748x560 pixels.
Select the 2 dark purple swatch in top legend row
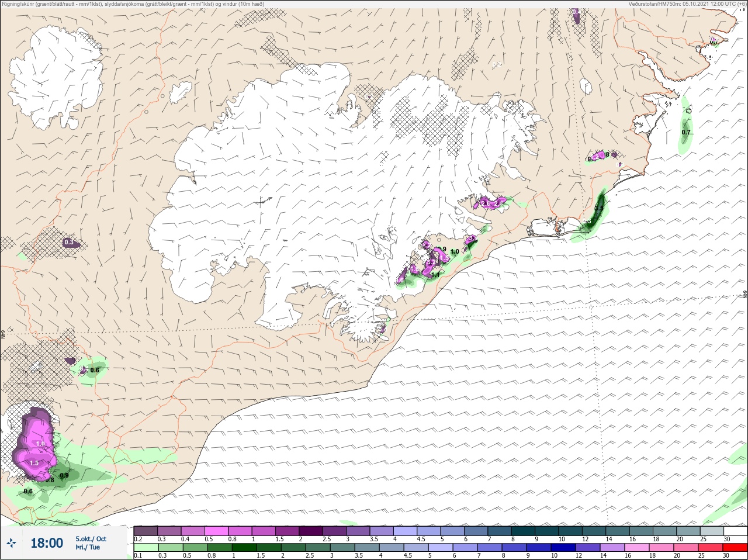(x=311, y=531)
